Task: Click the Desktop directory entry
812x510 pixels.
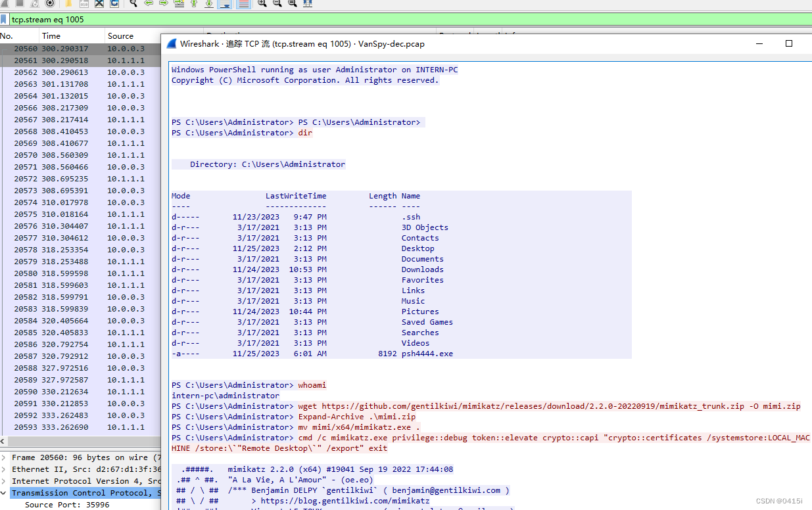Action: pos(418,248)
